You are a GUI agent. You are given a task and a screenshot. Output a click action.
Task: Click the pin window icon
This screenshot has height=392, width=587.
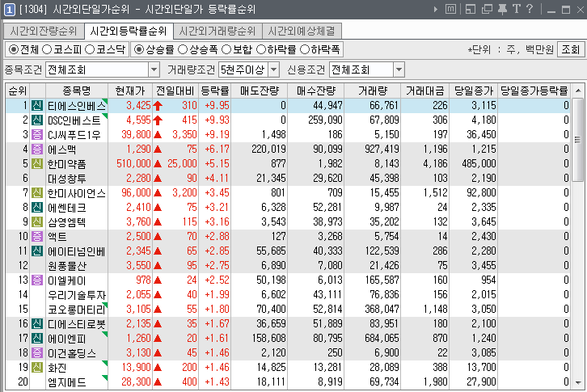502,9
